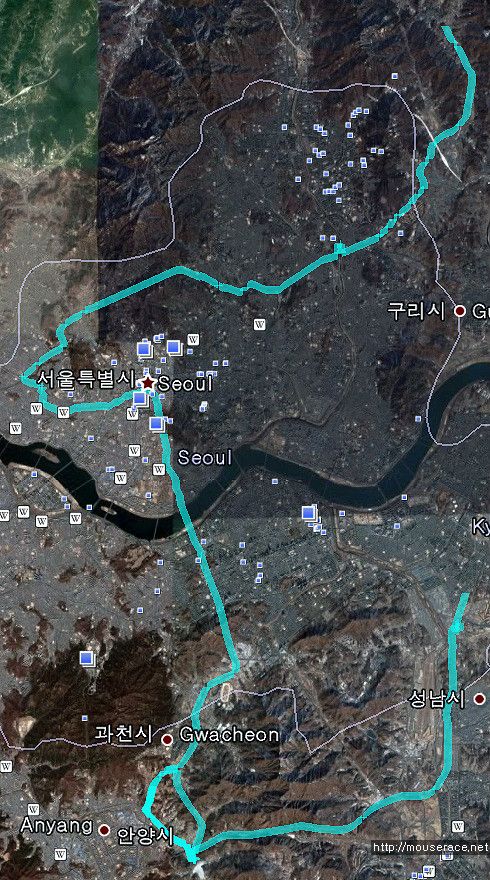Select the Seongnam 성남시 red dot placemark
This screenshot has height=880, width=490.
[479, 699]
